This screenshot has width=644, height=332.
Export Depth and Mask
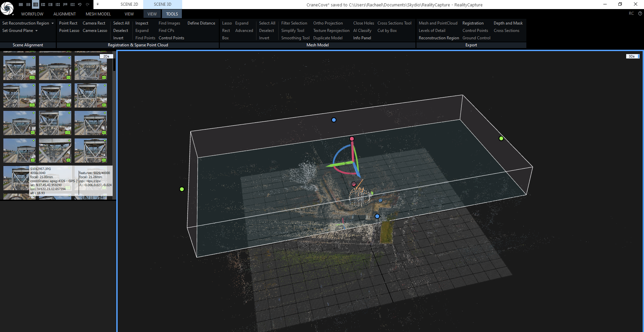(x=508, y=23)
